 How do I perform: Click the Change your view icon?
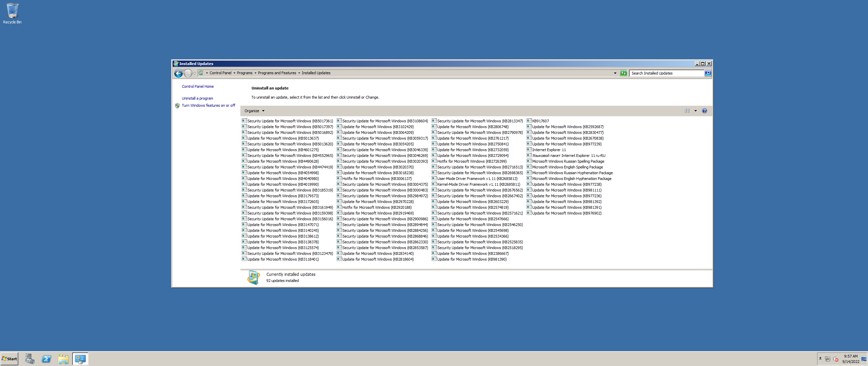tap(687, 111)
